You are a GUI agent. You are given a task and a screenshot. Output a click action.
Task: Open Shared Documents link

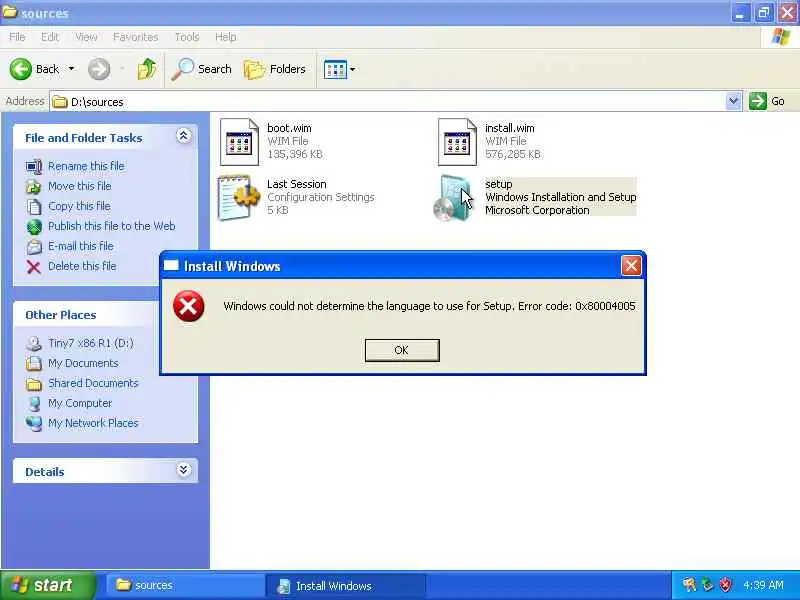coord(93,383)
